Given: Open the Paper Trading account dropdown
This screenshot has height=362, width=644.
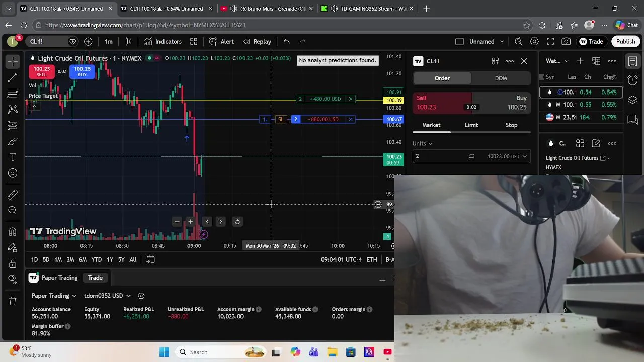Looking at the screenshot, I should click(54, 296).
